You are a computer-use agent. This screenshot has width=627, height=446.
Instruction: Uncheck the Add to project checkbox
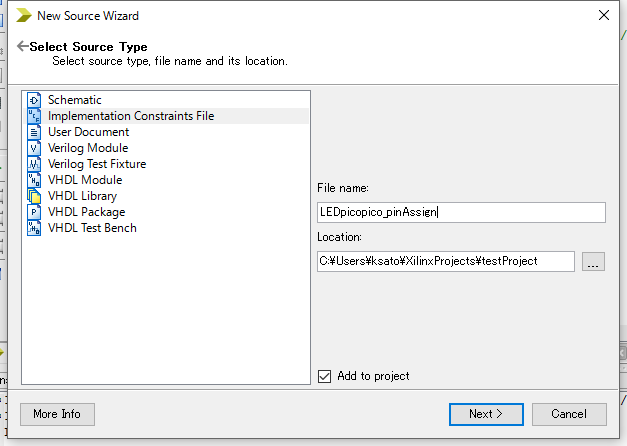click(x=324, y=376)
